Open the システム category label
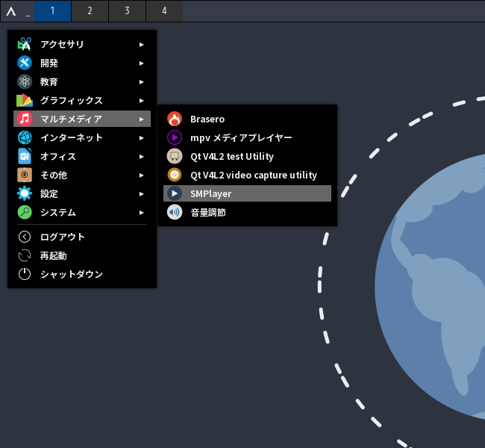This screenshot has width=485, height=448. click(x=58, y=212)
